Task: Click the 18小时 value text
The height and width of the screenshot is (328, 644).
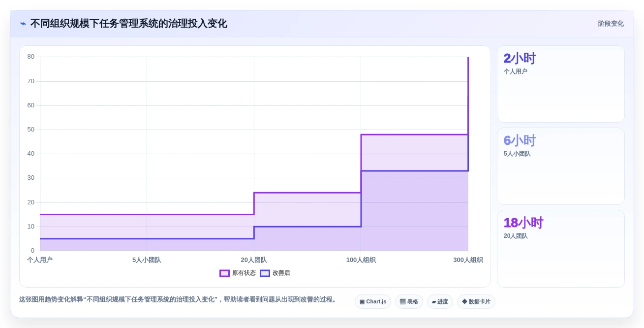Action: click(x=523, y=223)
